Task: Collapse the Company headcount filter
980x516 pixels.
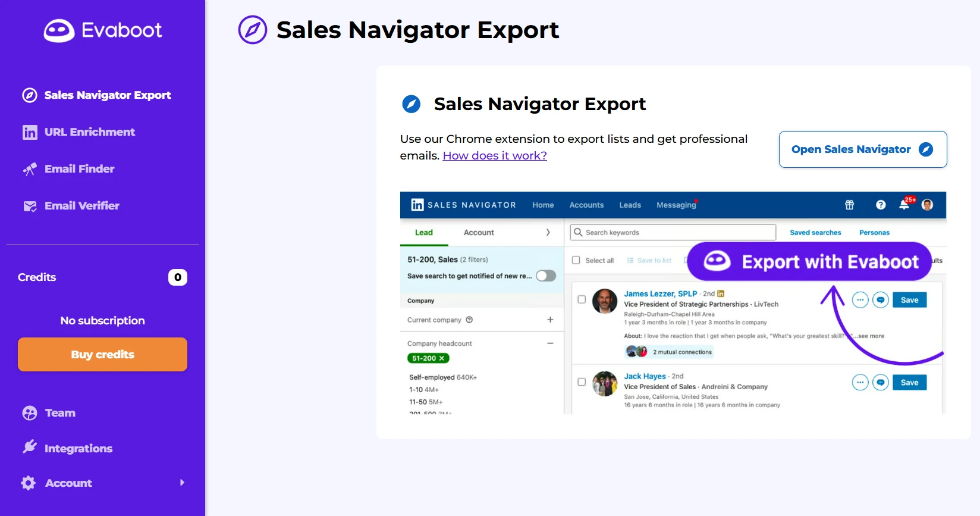Action: pyautogui.click(x=550, y=343)
